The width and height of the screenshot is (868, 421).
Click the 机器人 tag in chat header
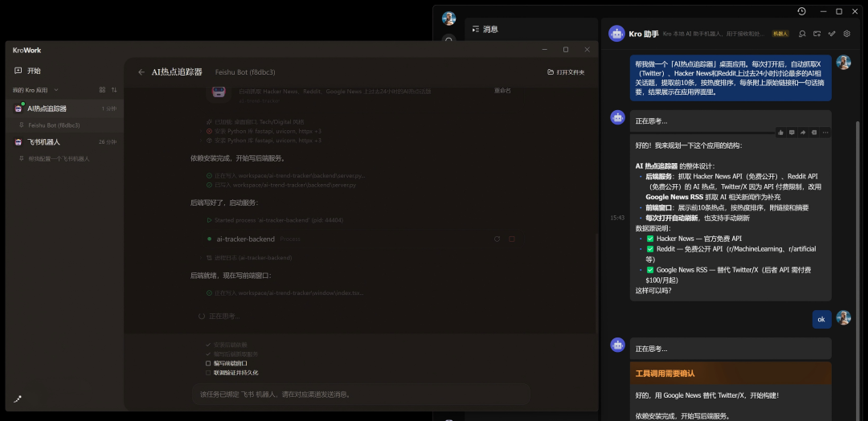(780, 34)
